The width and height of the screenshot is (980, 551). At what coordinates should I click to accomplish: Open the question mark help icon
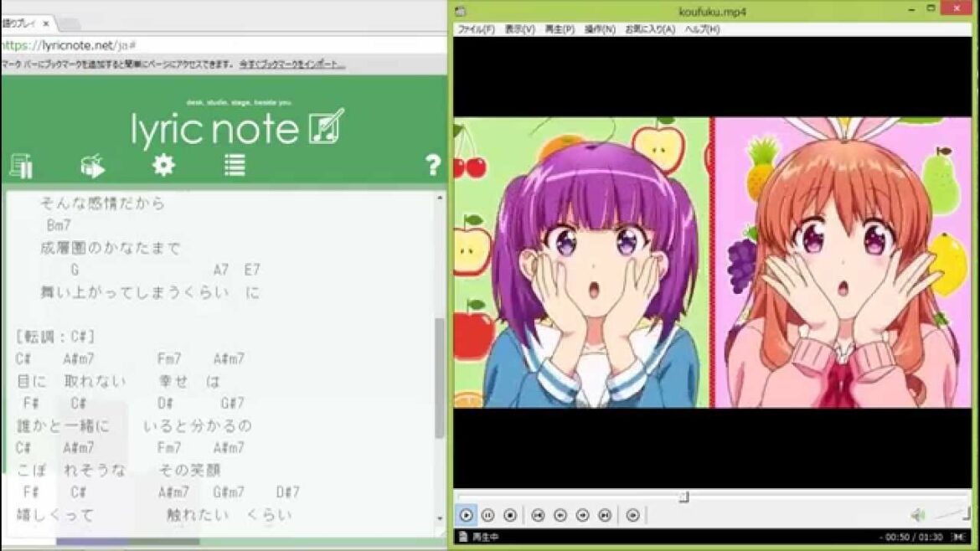[432, 165]
